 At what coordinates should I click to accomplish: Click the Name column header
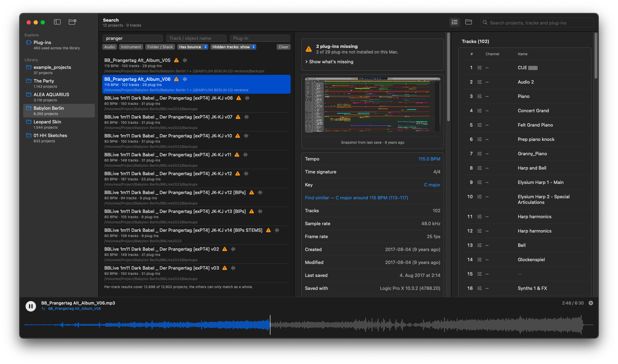pos(522,54)
